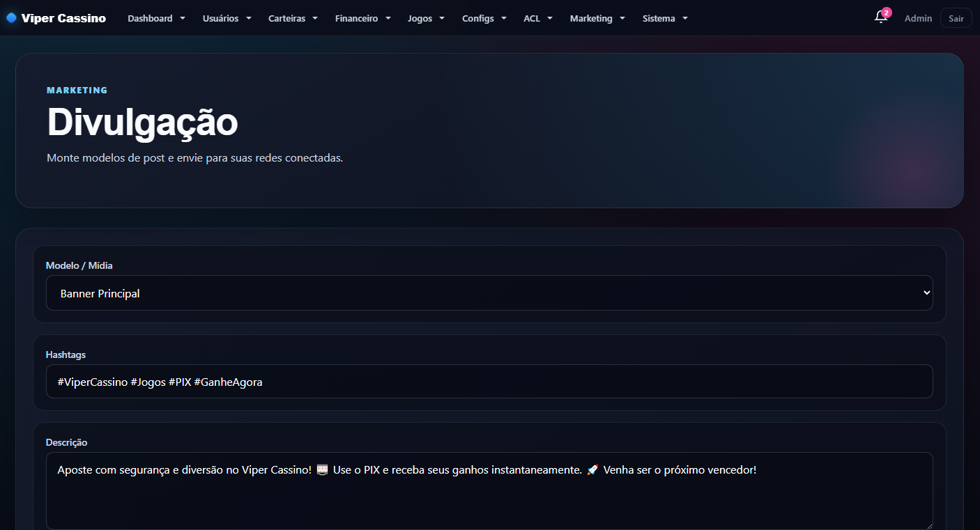Open the Jogos menu
The image size is (980, 530).
pyautogui.click(x=427, y=18)
